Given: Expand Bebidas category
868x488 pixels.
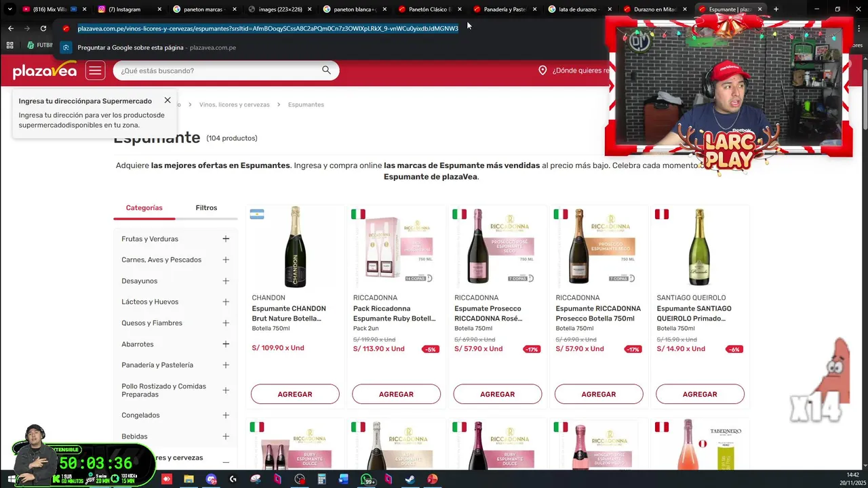Looking at the screenshot, I should click(x=226, y=436).
